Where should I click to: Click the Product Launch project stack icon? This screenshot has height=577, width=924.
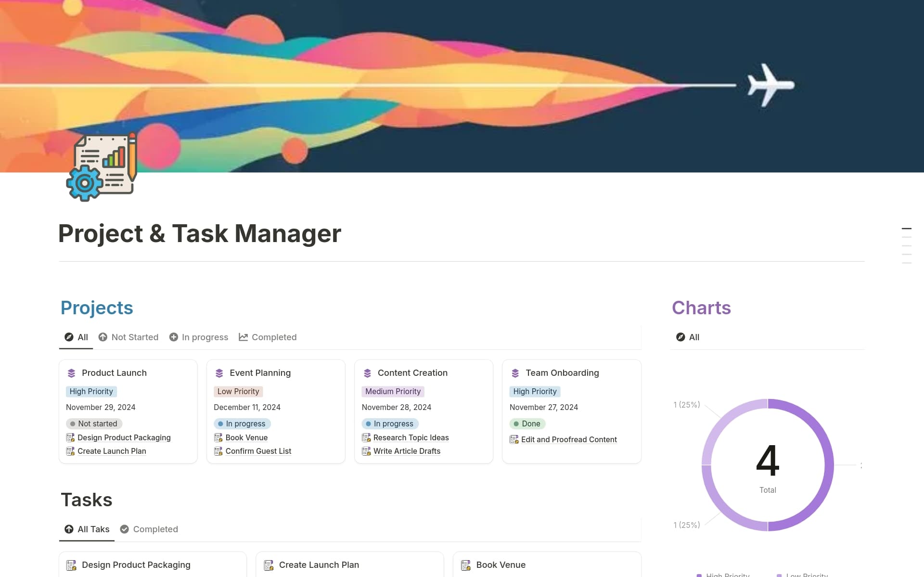pos(72,373)
